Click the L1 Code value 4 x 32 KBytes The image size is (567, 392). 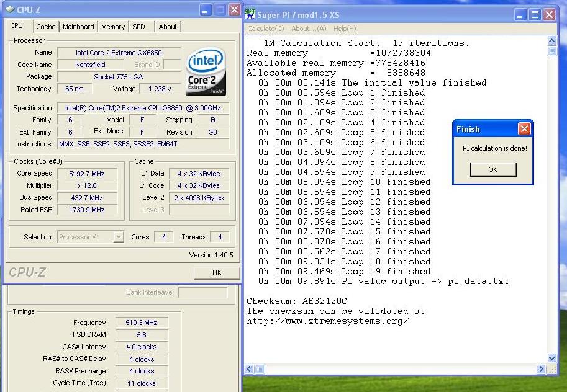click(x=199, y=185)
